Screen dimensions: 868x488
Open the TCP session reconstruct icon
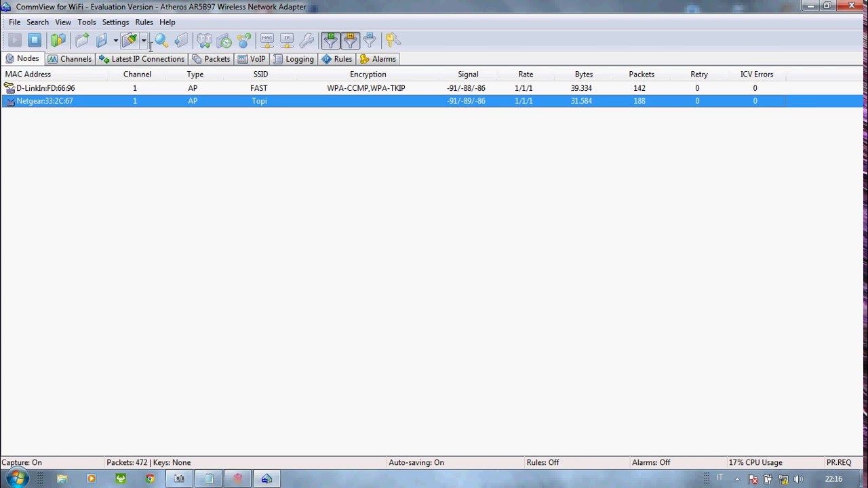(x=204, y=41)
